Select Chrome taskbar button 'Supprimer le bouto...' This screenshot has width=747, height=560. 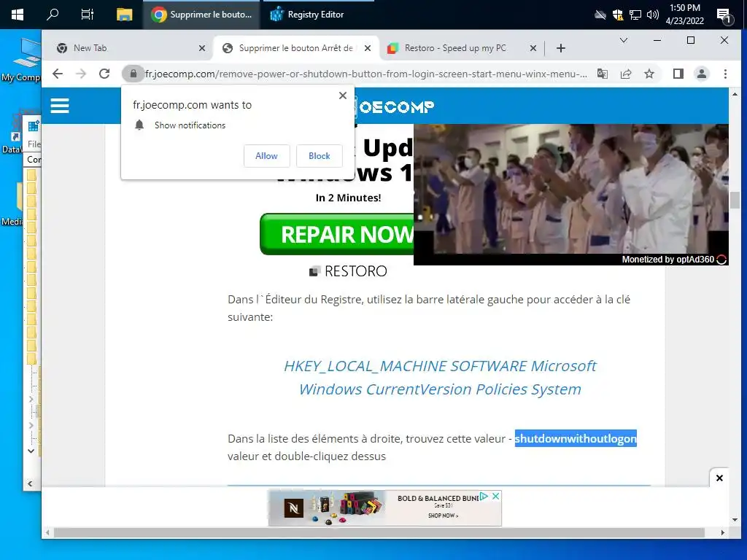pos(201,15)
